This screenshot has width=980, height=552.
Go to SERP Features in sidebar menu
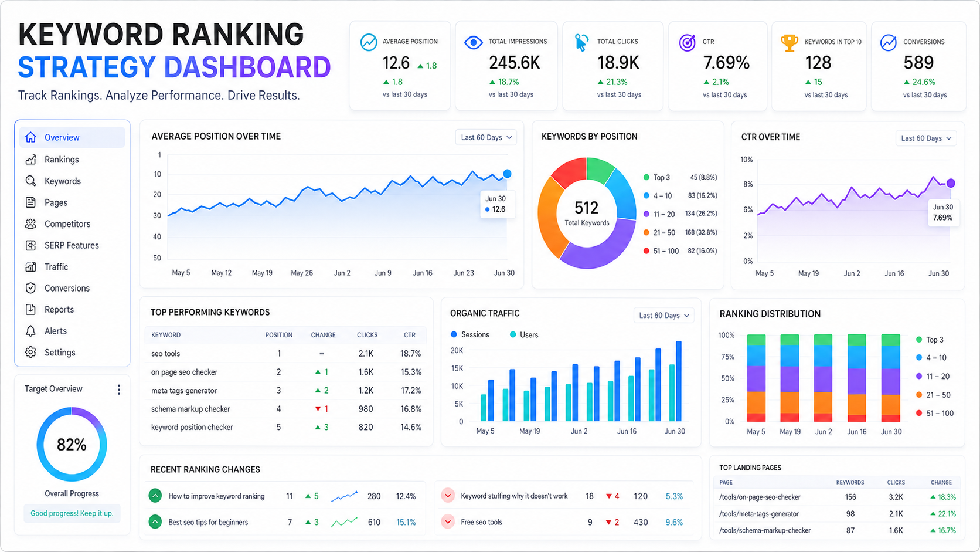coord(72,245)
